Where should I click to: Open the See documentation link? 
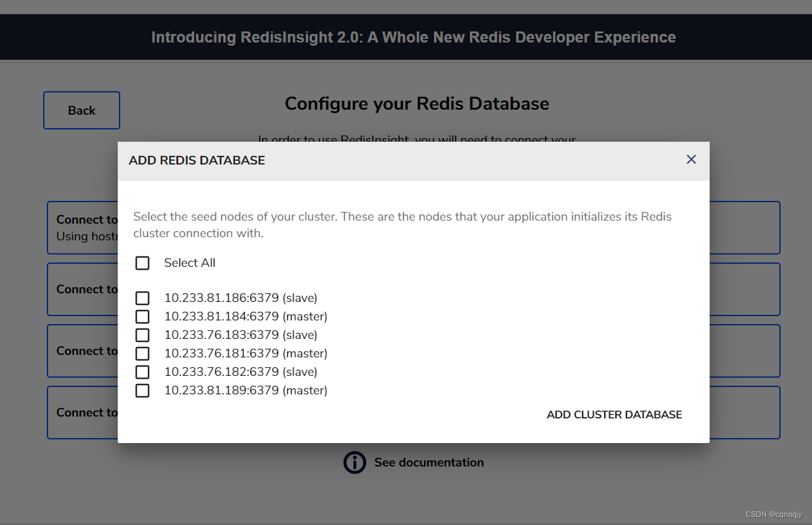coord(429,462)
